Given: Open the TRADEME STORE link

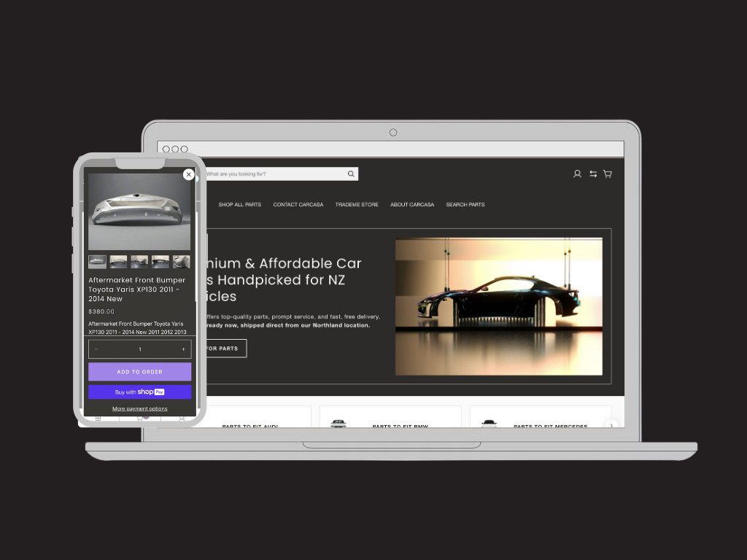Looking at the screenshot, I should tap(357, 205).
